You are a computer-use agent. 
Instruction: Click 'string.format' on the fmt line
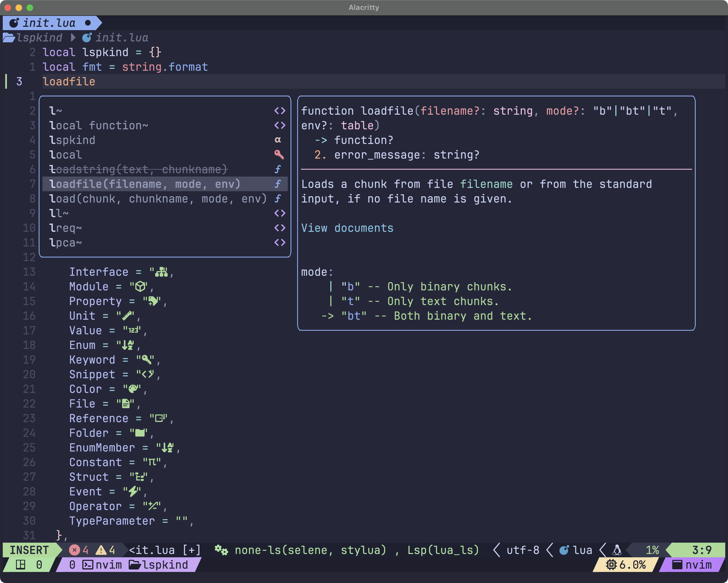[x=165, y=67]
